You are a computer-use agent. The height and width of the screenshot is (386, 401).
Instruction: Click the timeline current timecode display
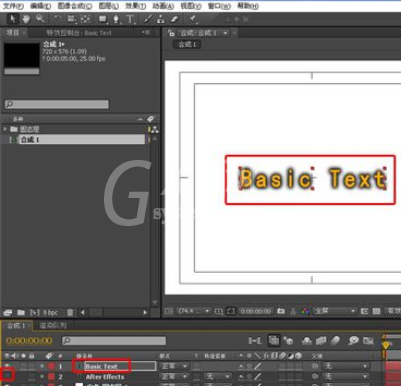tap(29, 341)
